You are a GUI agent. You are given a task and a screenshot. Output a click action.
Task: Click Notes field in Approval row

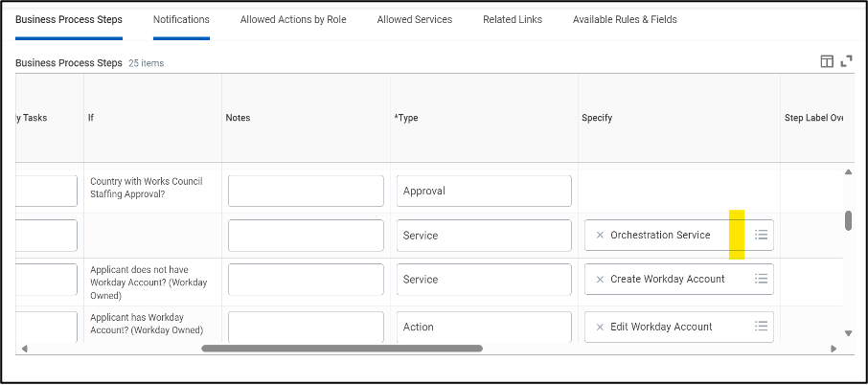point(306,191)
